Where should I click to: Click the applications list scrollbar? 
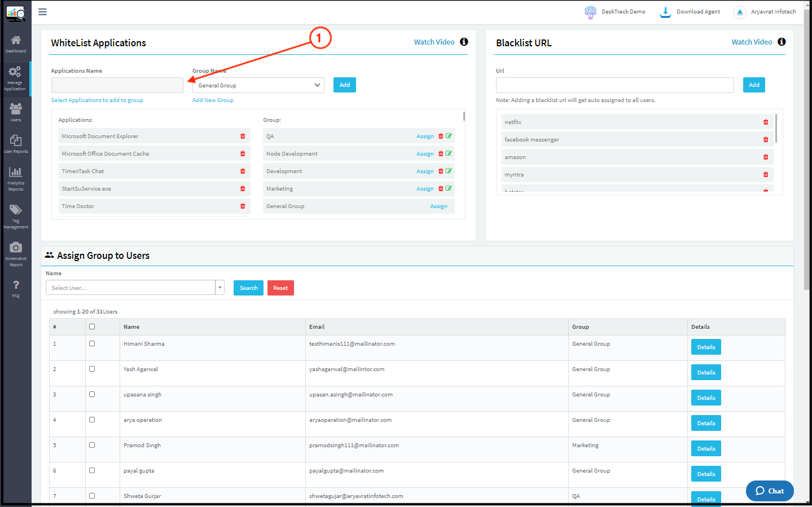coord(464,116)
